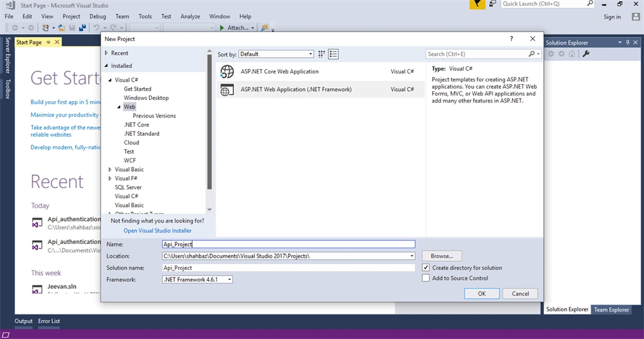
Task: Expand the Visual F# tree node
Action: tap(110, 179)
